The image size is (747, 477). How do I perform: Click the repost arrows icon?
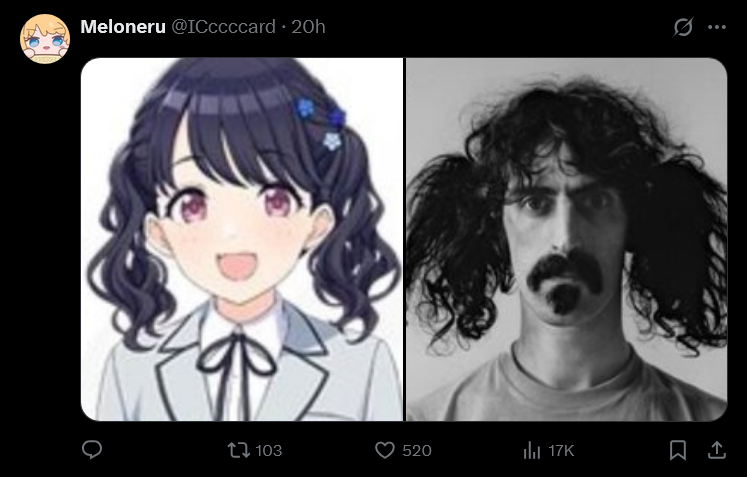238,450
